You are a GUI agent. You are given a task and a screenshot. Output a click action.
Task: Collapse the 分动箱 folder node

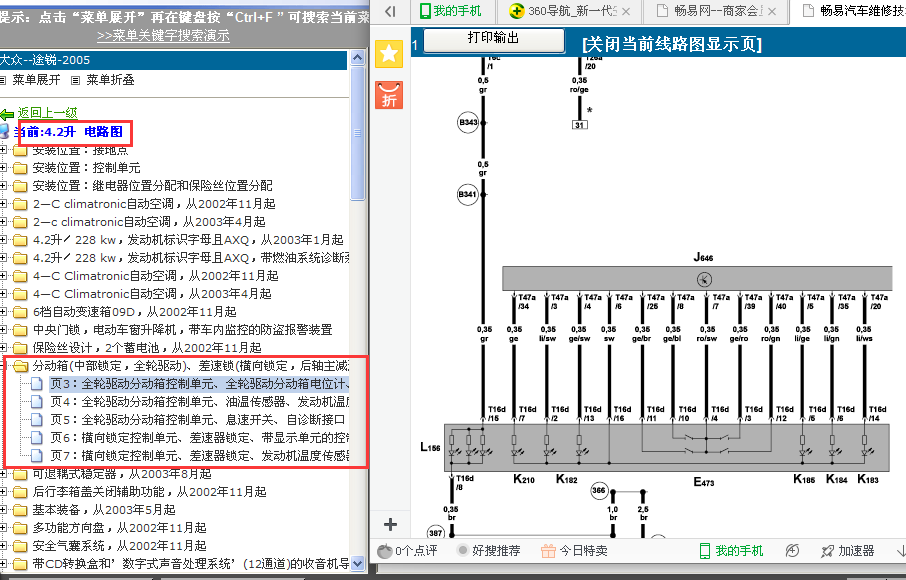(3, 366)
